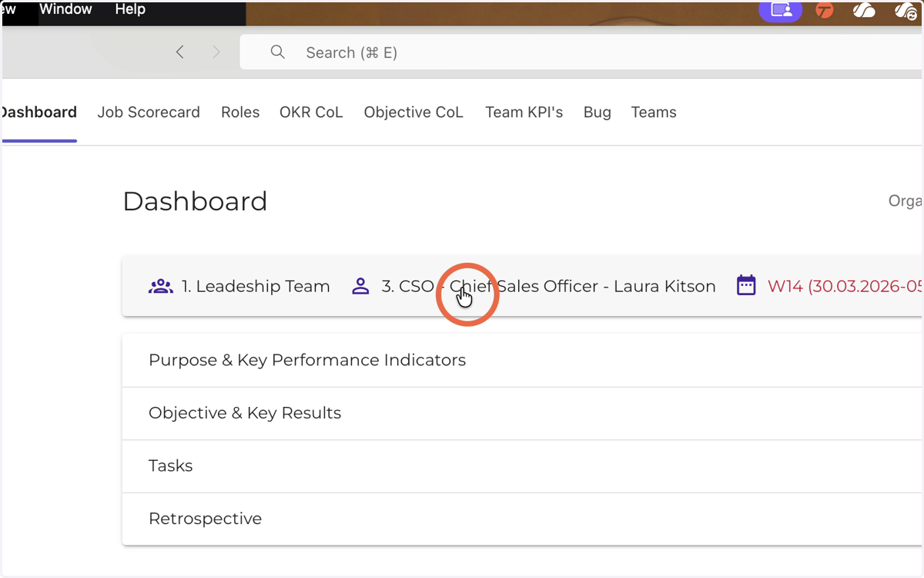The image size is (924, 578).
Task: Click the person icon beside CSO
Action: coord(360,287)
